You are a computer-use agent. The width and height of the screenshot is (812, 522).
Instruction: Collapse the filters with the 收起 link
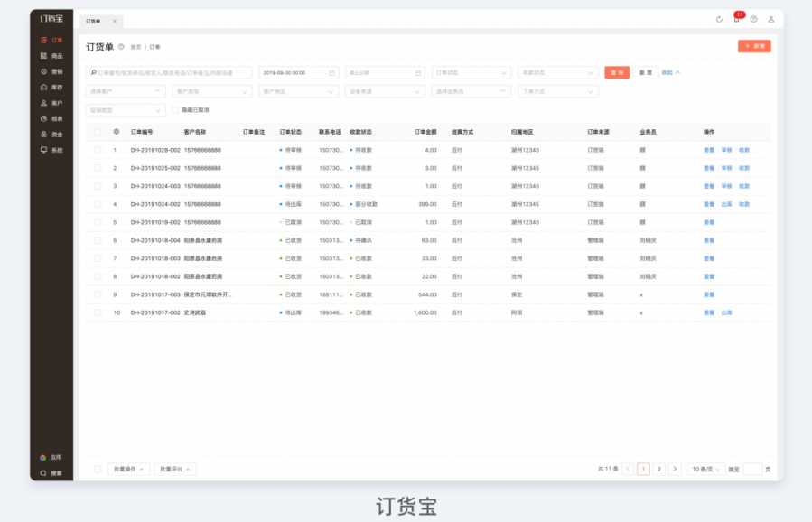(x=670, y=72)
